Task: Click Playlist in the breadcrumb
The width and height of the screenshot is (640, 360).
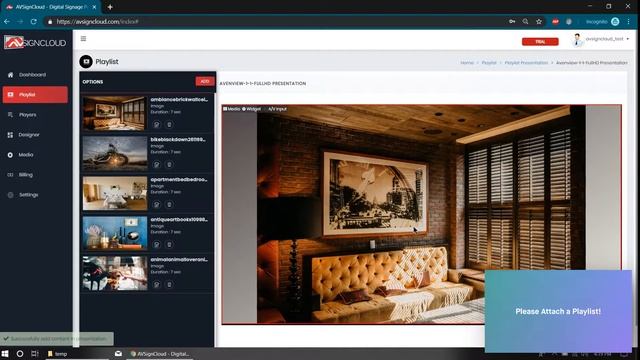Action: 489,63
